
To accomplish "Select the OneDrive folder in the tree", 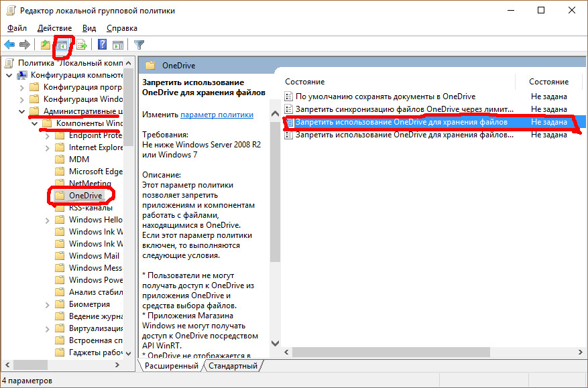I will [85, 195].
